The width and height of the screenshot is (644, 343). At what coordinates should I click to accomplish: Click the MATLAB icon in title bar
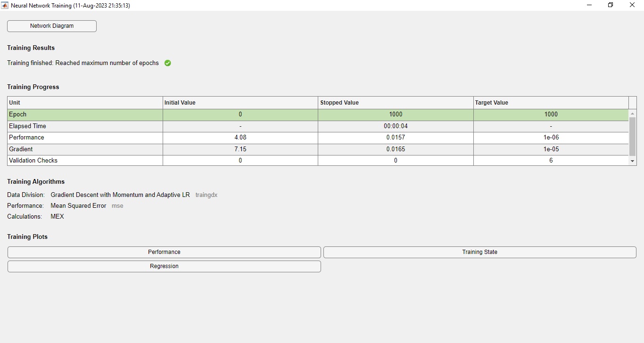5,5
